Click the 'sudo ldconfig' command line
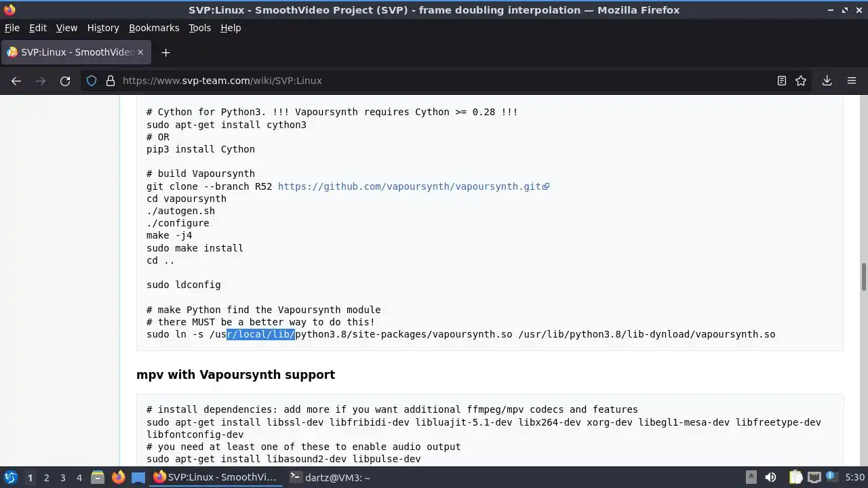868x488 pixels. coord(183,285)
